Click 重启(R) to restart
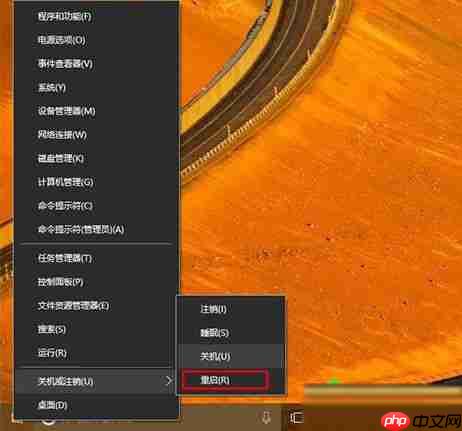This screenshot has width=462, height=431. pos(231,380)
